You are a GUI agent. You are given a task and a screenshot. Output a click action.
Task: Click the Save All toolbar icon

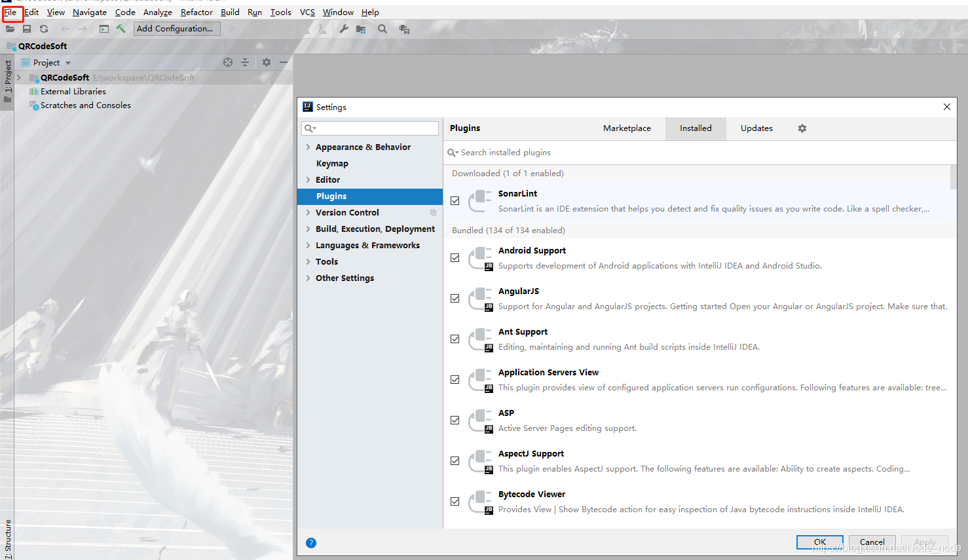[x=27, y=29]
